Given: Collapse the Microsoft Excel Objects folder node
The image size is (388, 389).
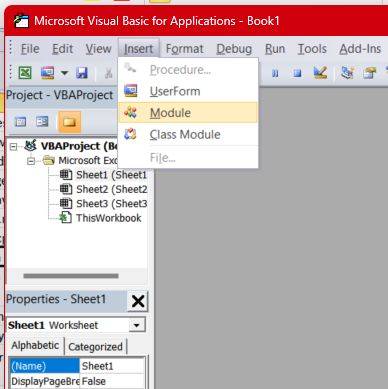Looking at the screenshot, I should point(31,161).
